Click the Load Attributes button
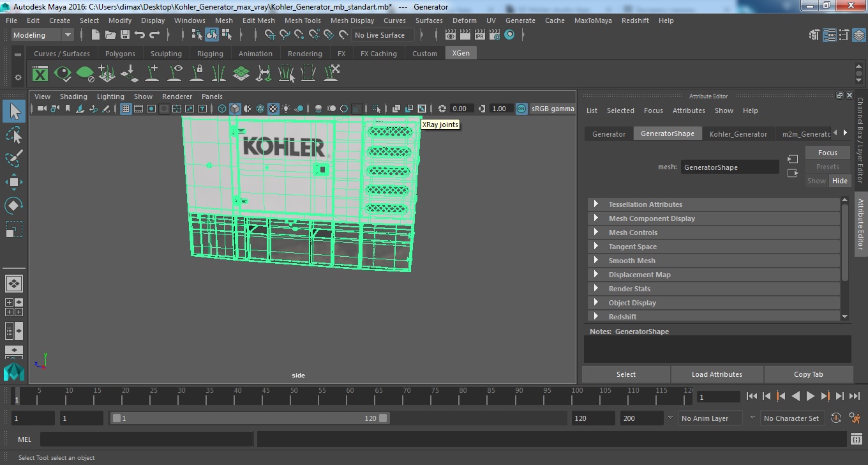Image resolution: width=868 pixels, height=465 pixels. click(717, 374)
